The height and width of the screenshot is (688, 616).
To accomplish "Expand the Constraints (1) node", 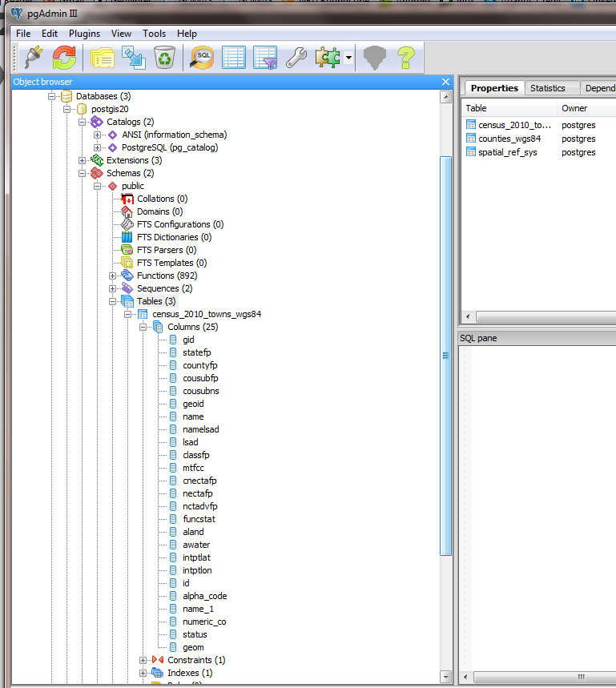I will click(x=143, y=660).
